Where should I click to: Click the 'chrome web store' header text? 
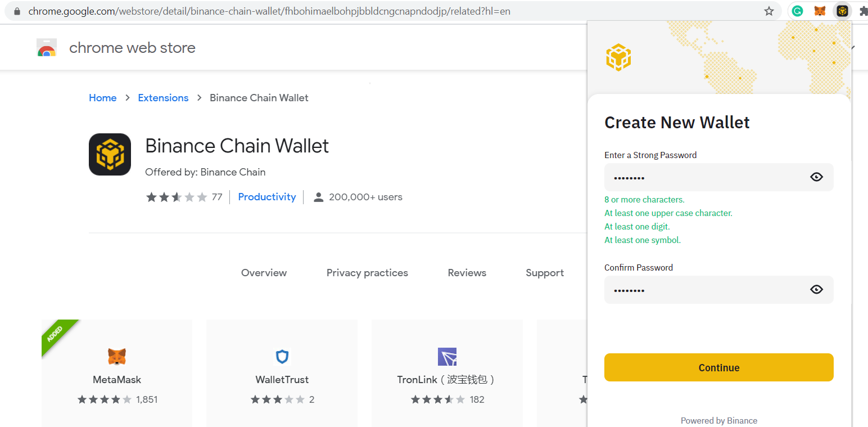click(x=132, y=48)
